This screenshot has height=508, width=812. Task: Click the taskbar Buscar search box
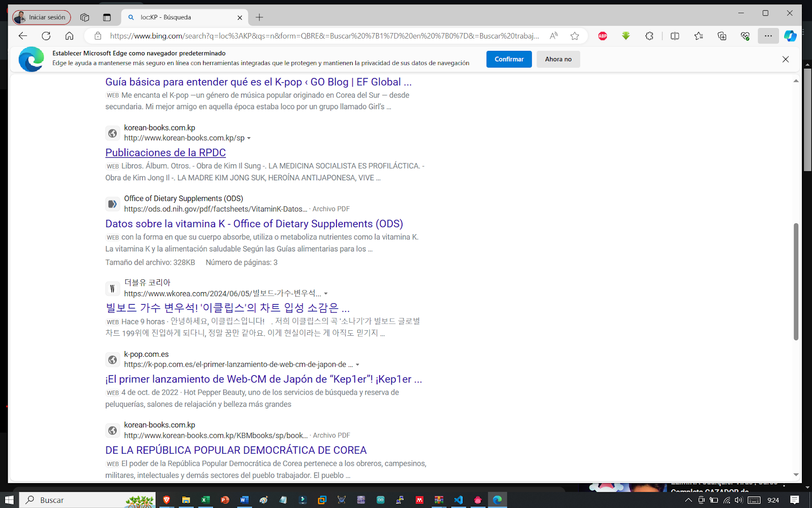[x=87, y=500]
